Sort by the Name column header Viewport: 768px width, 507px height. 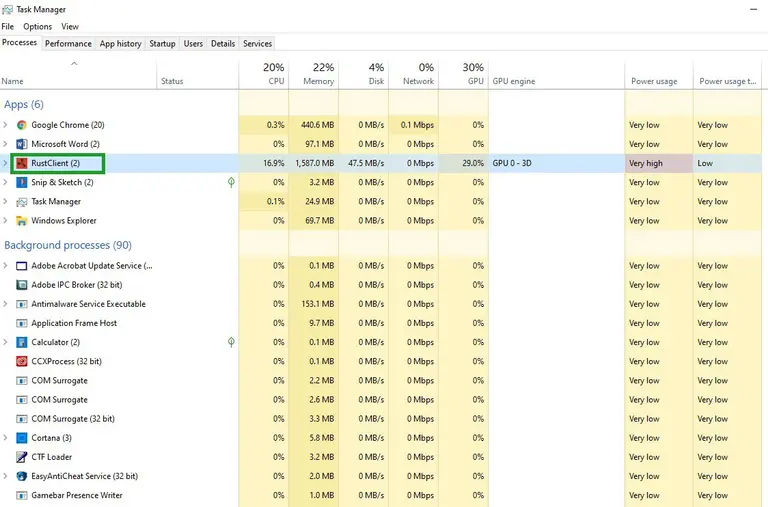pos(78,74)
